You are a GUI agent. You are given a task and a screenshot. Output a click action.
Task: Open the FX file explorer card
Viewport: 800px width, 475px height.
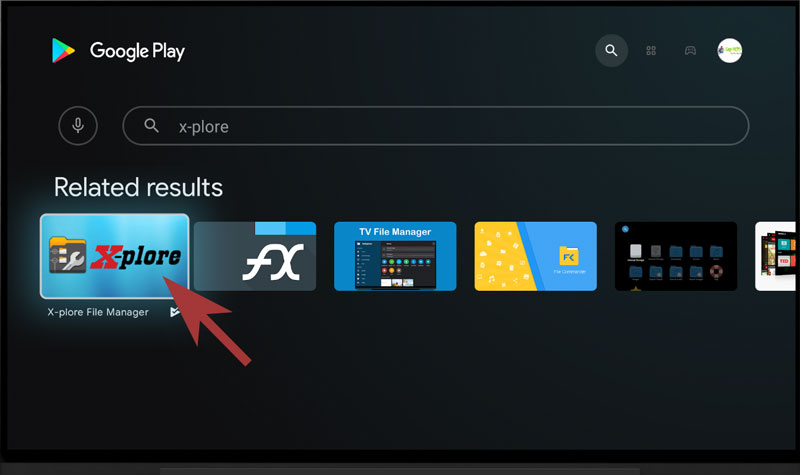point(255,256)
